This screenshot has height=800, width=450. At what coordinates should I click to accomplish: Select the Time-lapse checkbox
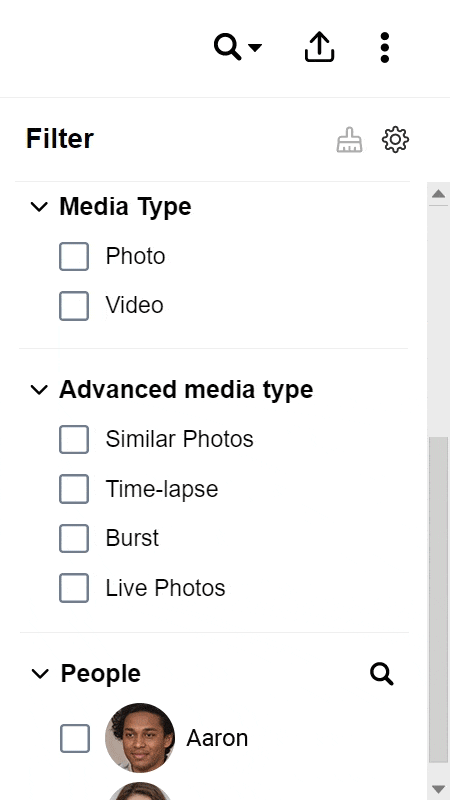coord(74,489)
